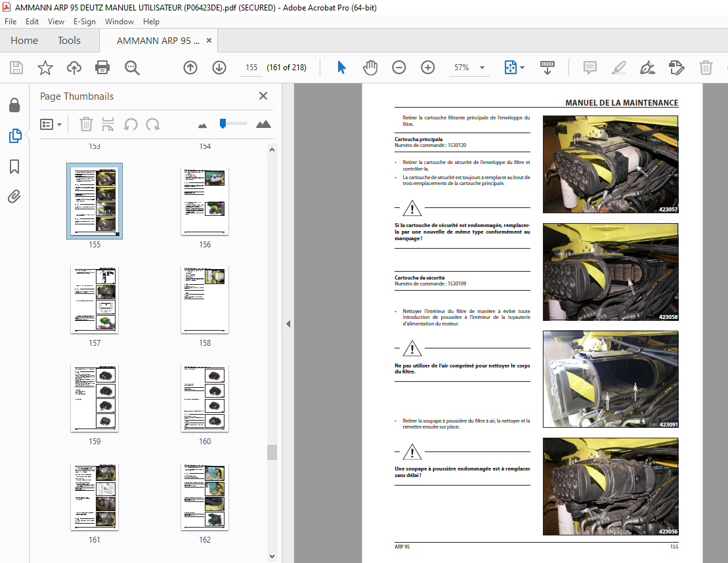The image size is (728, 563).
Task: Add a comment with speech bubble icon
Action: [x=589, y=68]
